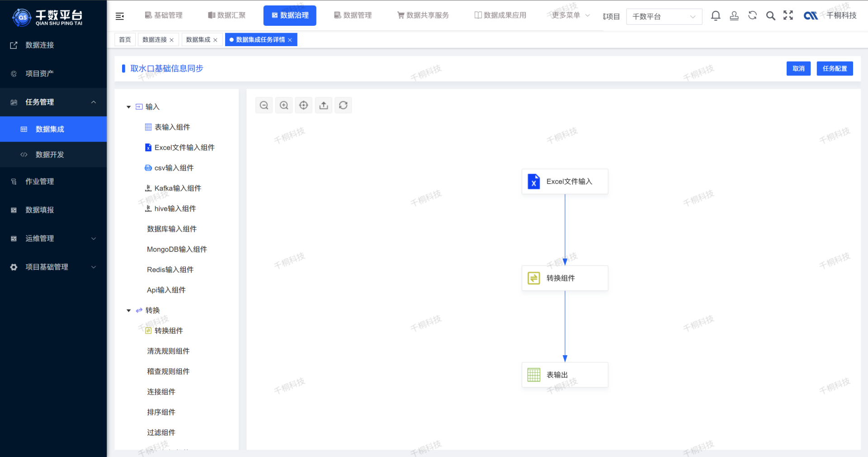Pick MongoDB输入组件 from the tree
Image resolution: width=868 pixels, height=457 pixels.
177,249
